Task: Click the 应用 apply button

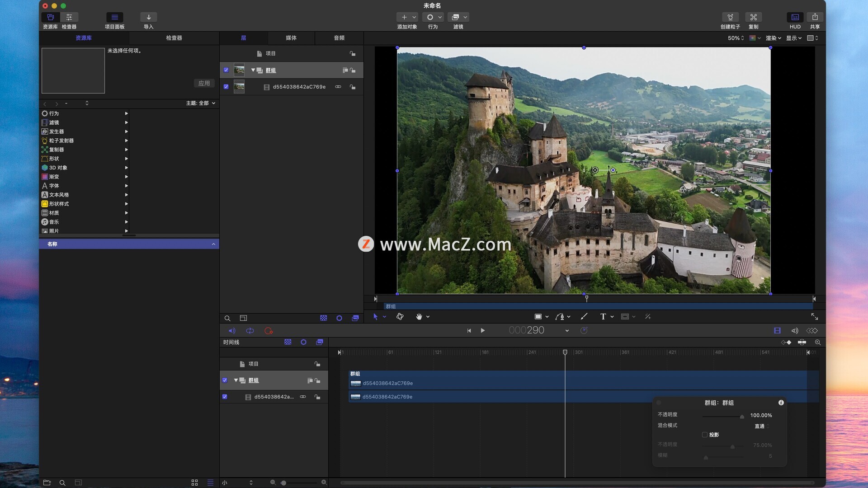Action: (x=204, y=83)
